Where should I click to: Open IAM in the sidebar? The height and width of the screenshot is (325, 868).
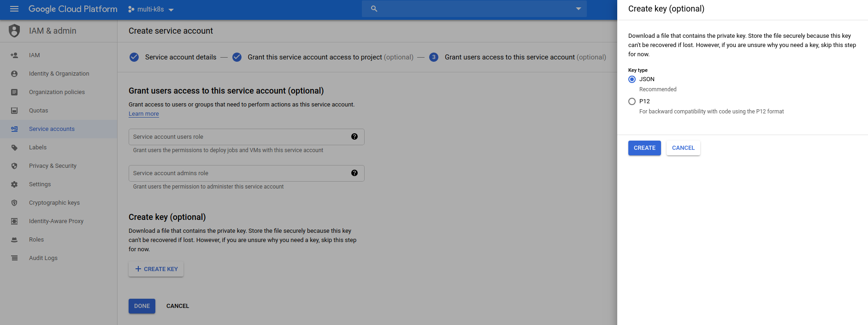click(x=59, y=55)
